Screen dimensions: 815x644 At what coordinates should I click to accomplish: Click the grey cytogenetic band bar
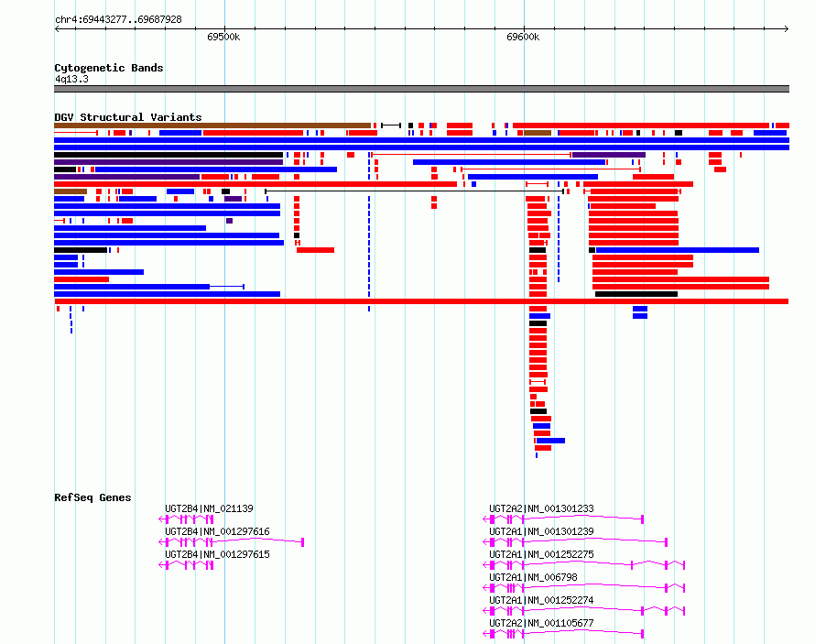[x=421, y=89]
